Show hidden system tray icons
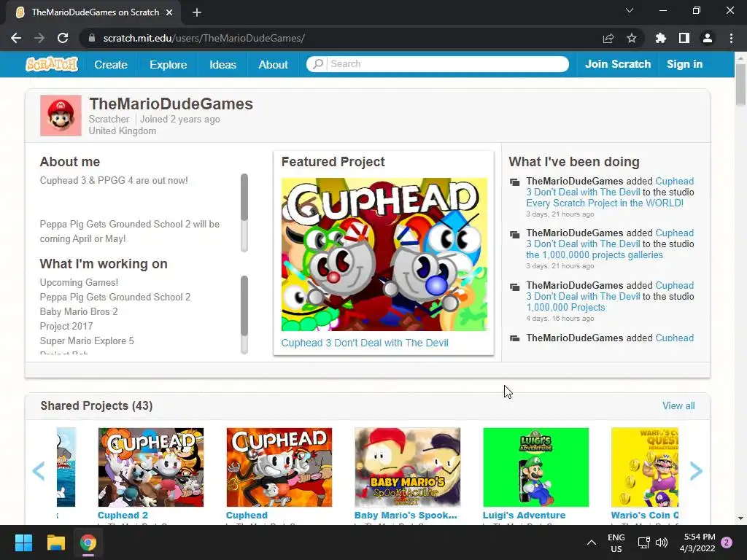Viewport: 747px width, 560px height. click(591, 542)
